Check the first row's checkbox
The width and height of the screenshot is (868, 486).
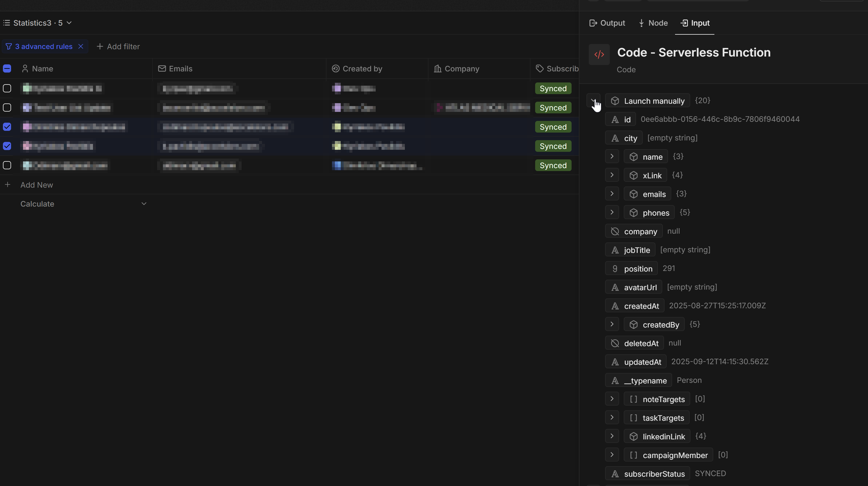(7, 88)
